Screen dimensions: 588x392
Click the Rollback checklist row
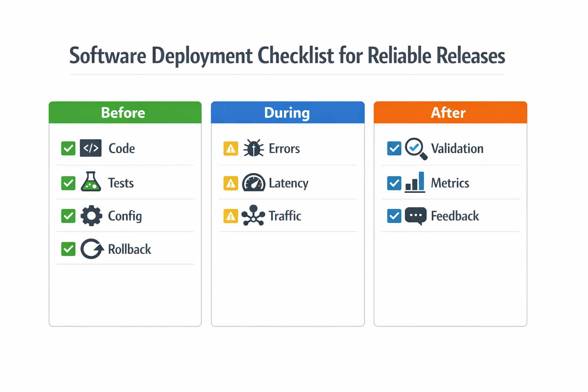[x=125, y=249]
